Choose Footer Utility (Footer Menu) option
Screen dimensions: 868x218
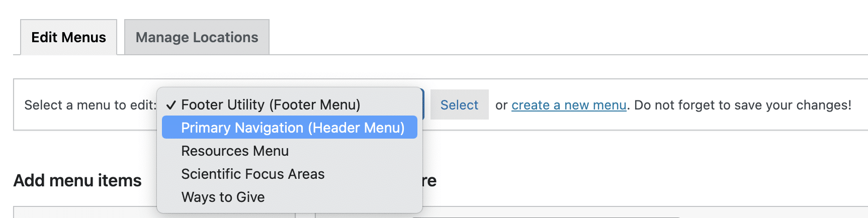[271, 104]
